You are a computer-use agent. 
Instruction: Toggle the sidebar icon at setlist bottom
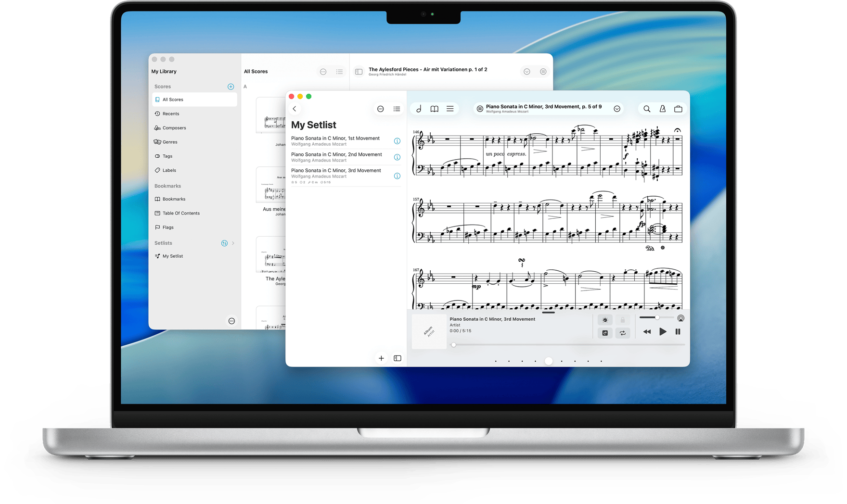(398, 358)
